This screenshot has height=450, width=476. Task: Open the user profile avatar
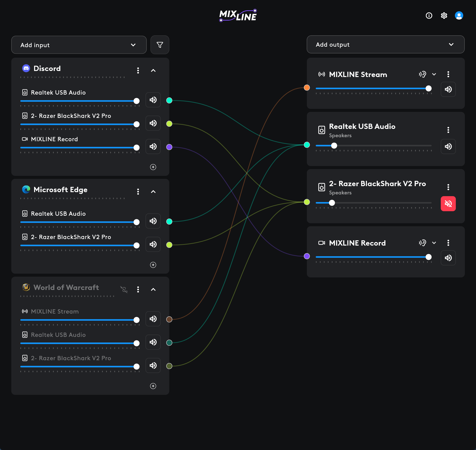coord(459,16)
